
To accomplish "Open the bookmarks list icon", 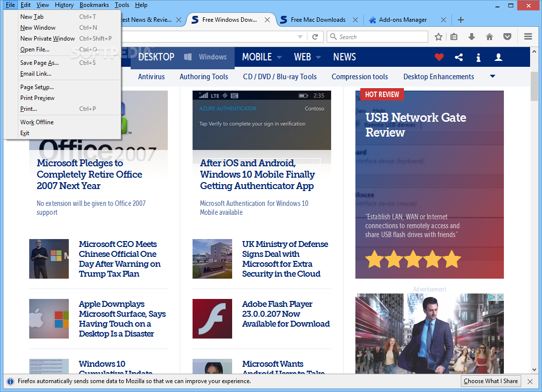I will tap(454, 37).
